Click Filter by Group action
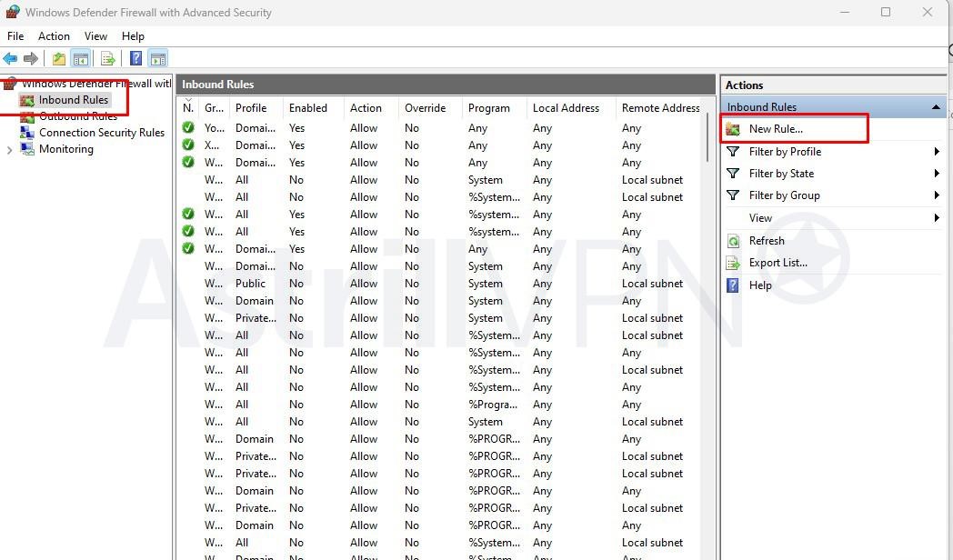The height and width of the screenshot is (560, 953). pyautogui.click(x=784, y=195)
